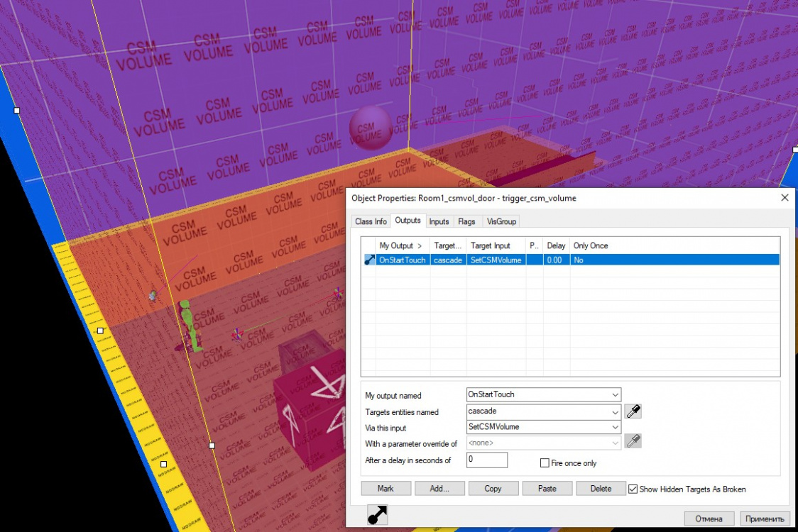Click the large output arrow icon below Mark

tap(377, 515)
